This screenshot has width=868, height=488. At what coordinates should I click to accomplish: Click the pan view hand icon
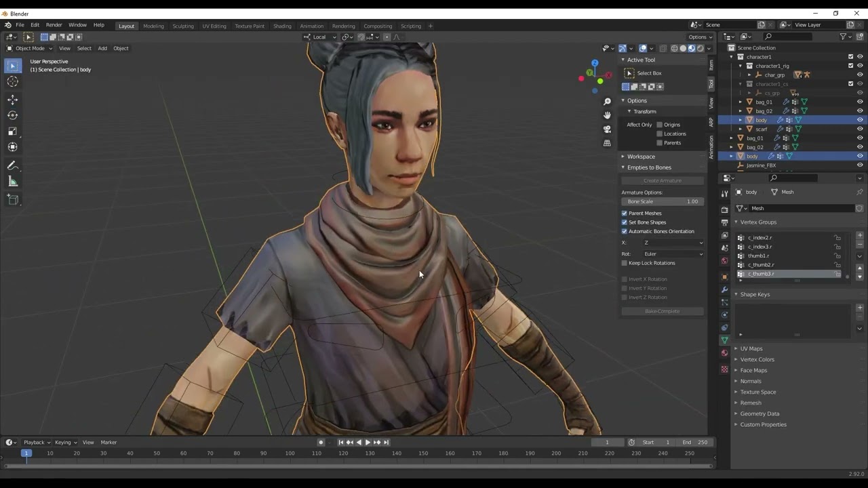tap(607, 115)
